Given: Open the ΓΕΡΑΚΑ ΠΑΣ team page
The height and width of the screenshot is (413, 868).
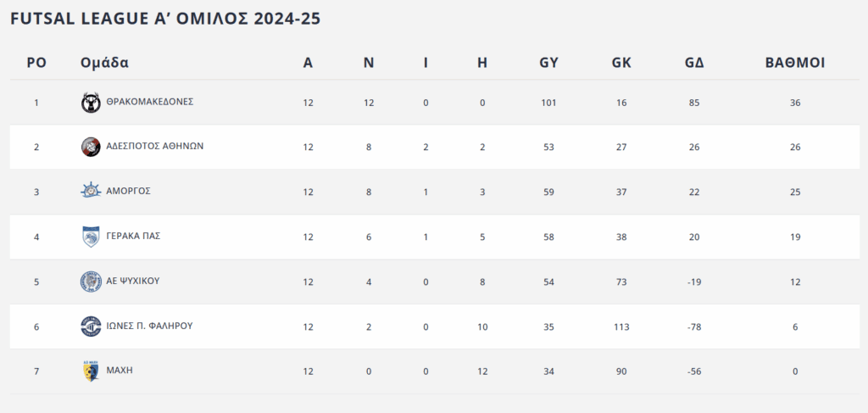Looking at the screenshot, I should click(134, 236).
